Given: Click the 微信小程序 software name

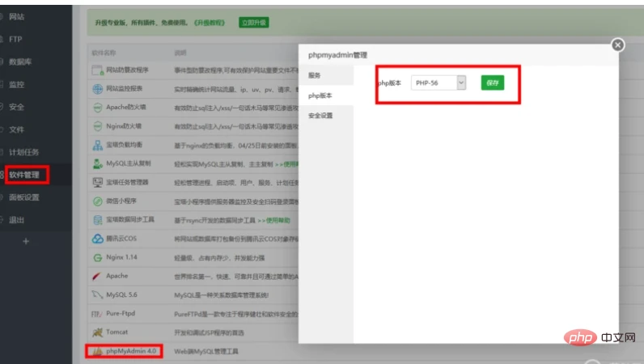Looking at the screenshot, I should tap(121, 201).
